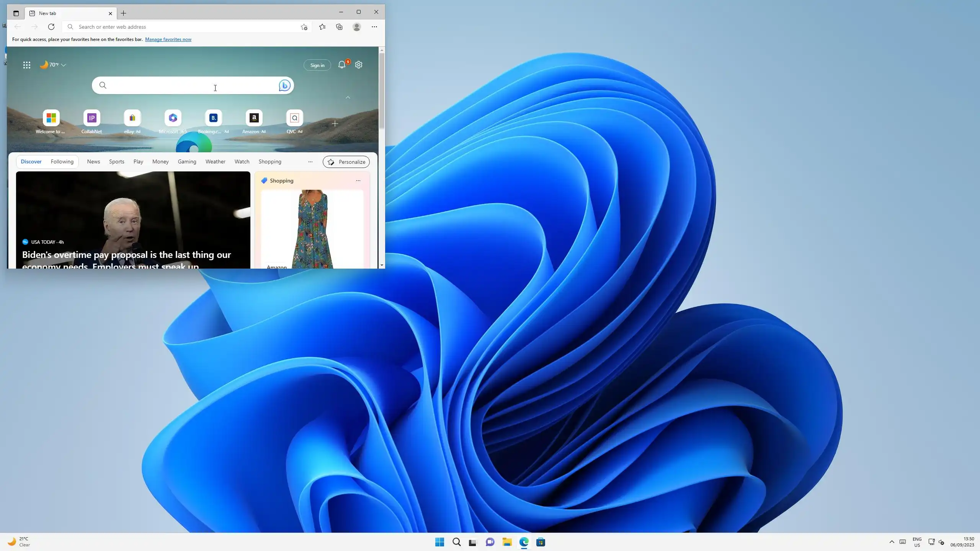980x551 pixels.
Task: Add this page to favorites icon
Action: (304, 27)
